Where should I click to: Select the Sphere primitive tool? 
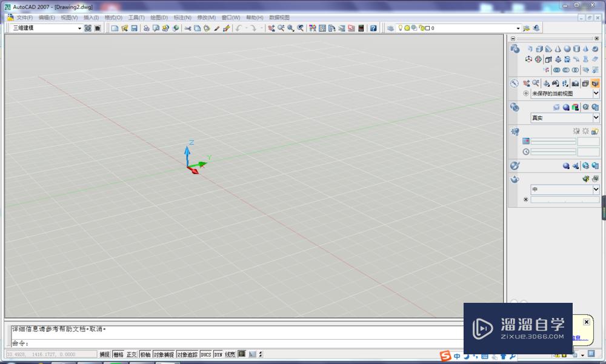[x=568, y=48]
